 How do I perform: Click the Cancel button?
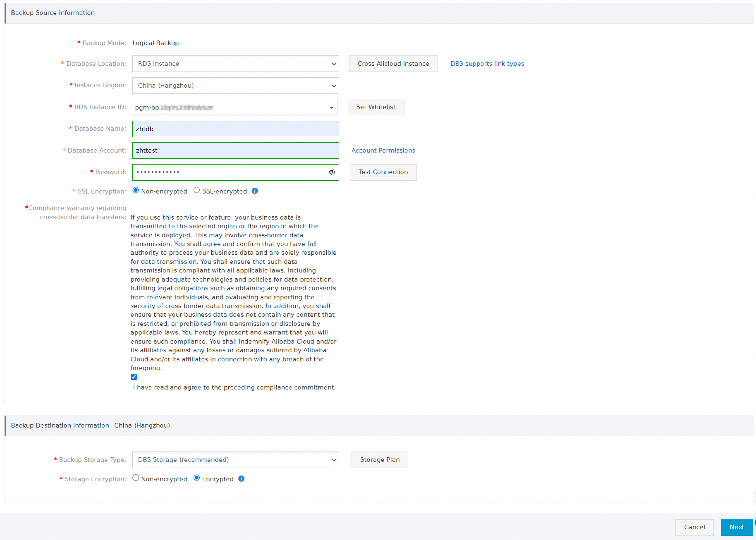(695, 528)
